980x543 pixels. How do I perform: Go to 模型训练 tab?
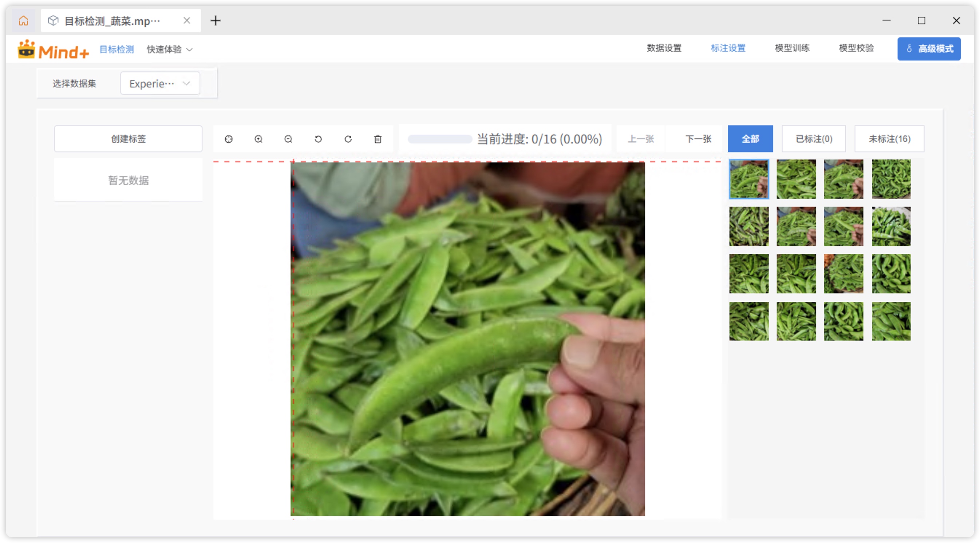pyautogui.click(x=792, y=48)
